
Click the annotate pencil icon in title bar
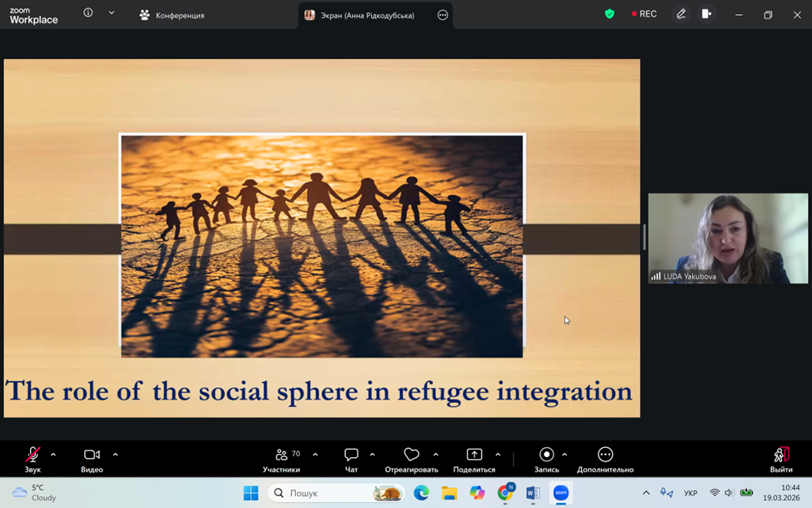point(681,14)
